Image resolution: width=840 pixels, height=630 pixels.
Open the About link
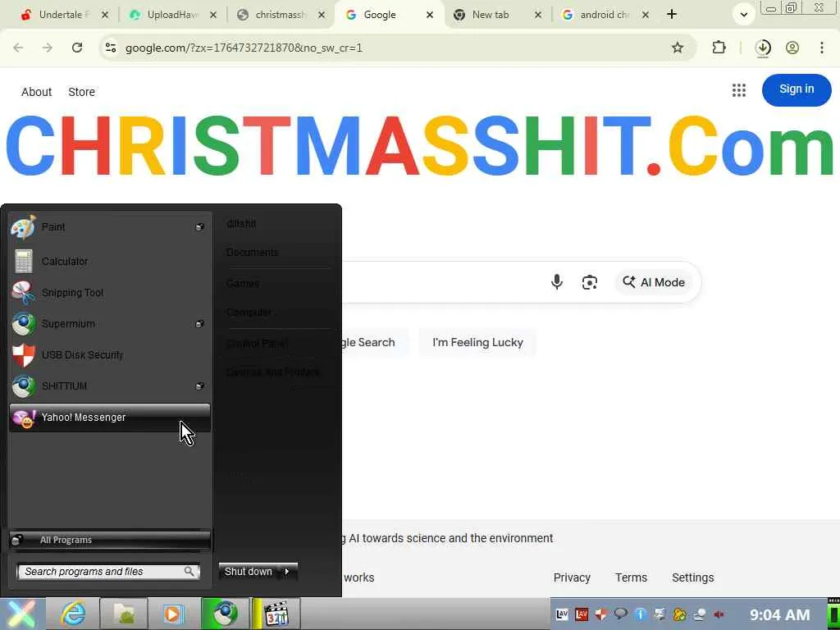click(36, 92)
